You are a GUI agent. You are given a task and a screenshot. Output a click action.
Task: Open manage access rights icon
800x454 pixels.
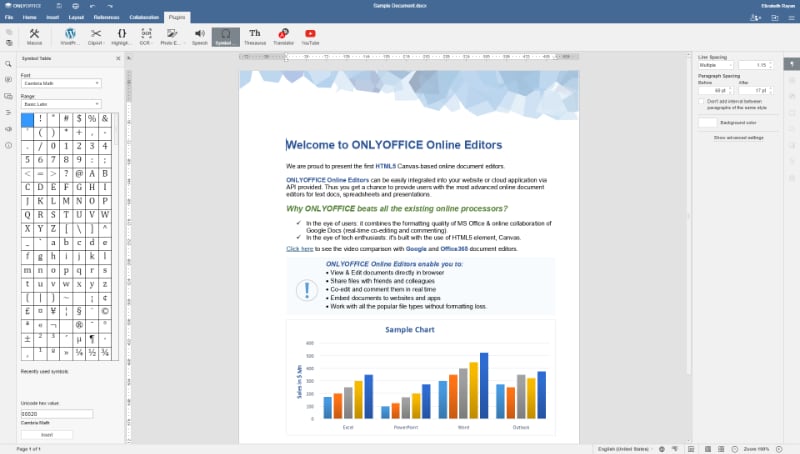[756, 17]
